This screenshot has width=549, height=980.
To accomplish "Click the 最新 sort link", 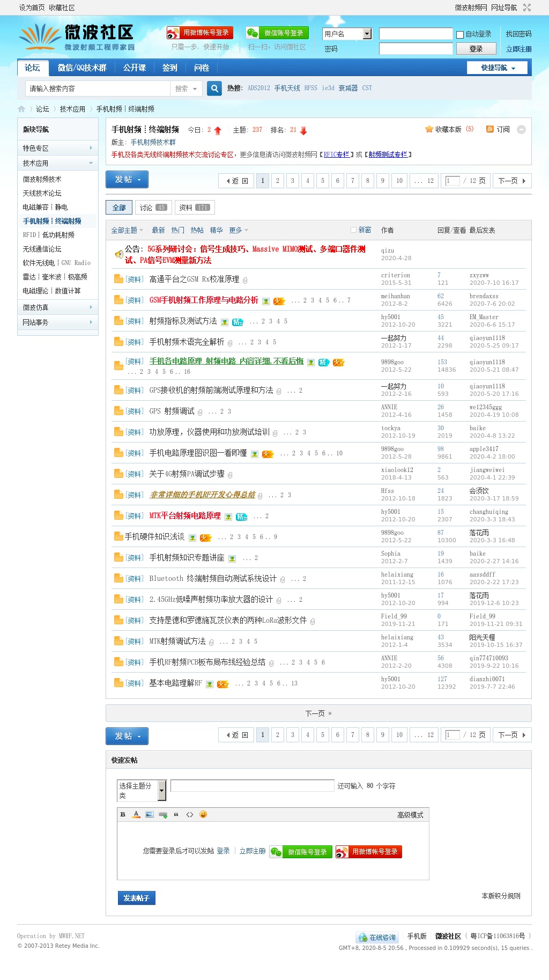I will [158, 230].
